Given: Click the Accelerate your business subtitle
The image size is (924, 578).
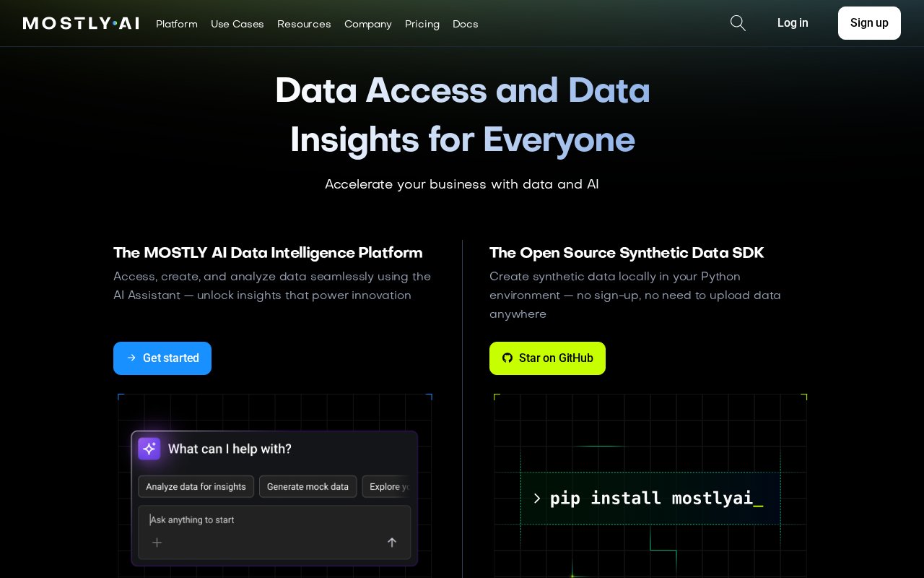Looking at the screenshot, I should tap(462, 184).
